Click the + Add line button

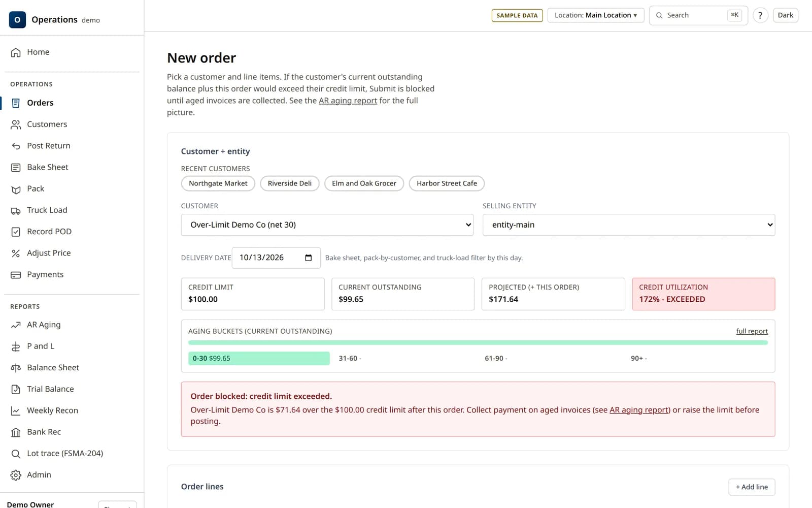pyautogui.click(x=752, y=487)
